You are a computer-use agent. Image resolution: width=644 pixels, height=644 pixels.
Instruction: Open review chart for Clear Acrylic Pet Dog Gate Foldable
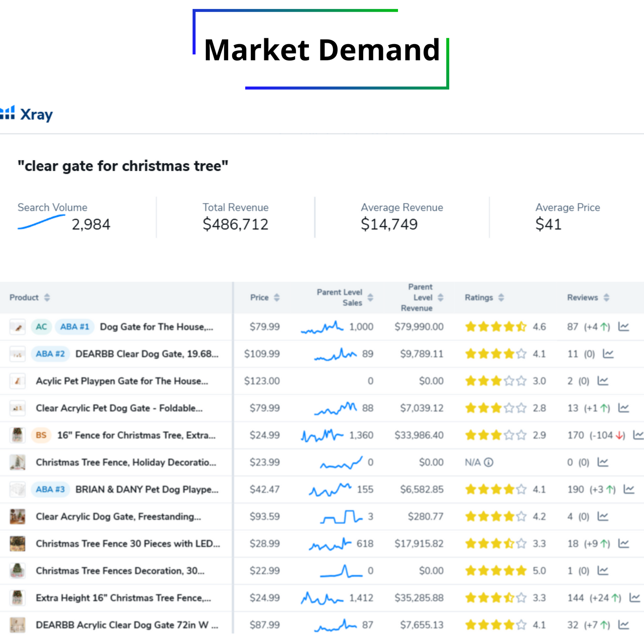[623, 408]
